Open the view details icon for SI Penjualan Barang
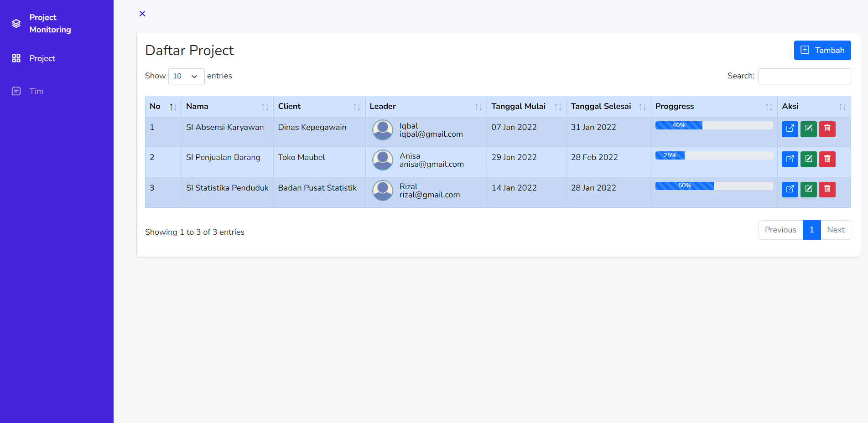 tap(790, 159)
